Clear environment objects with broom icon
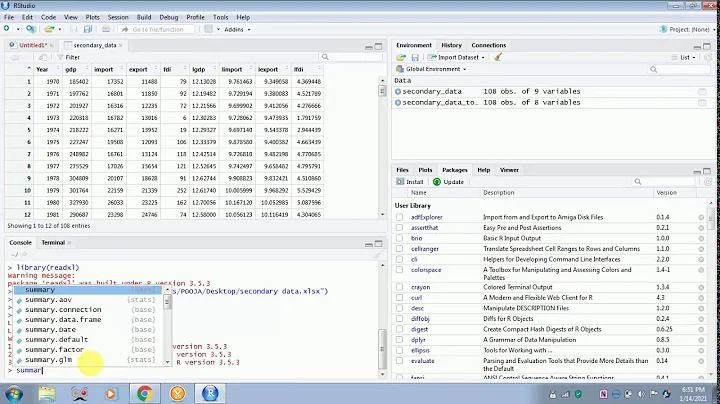This screenshot has width=720, height=404. (498, 57)
